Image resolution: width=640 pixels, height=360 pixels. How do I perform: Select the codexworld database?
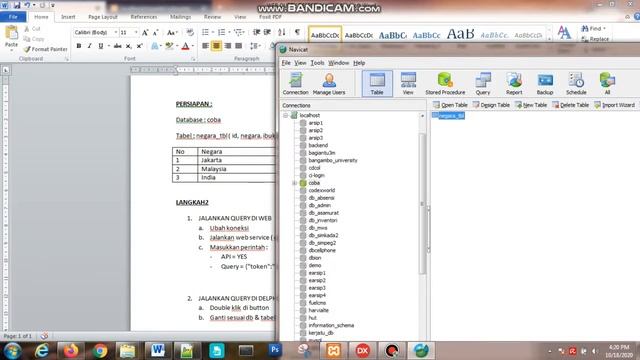pos(322,191)
